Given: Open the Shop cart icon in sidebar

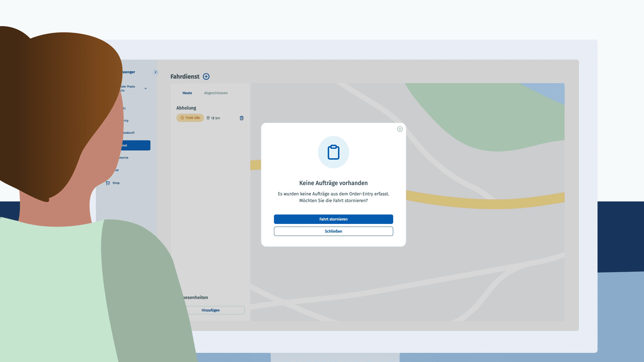Looking at the screenshot, I should [108, 183].
